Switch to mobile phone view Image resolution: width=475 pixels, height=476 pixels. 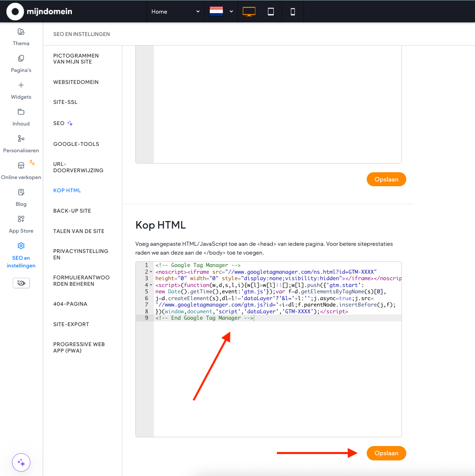click(293, 12)
